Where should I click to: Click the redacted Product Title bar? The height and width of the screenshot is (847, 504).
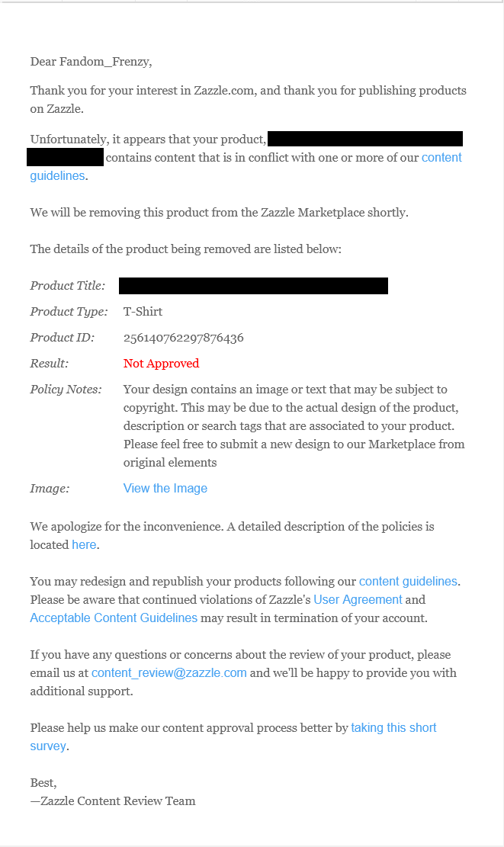pos(253,286)
